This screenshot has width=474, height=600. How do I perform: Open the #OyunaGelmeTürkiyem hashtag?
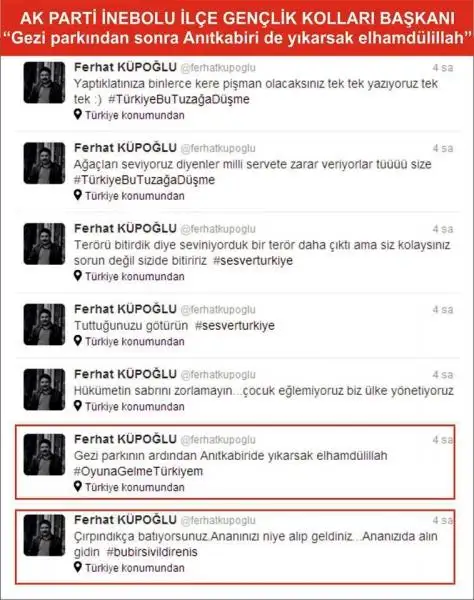tap(138, 471)
